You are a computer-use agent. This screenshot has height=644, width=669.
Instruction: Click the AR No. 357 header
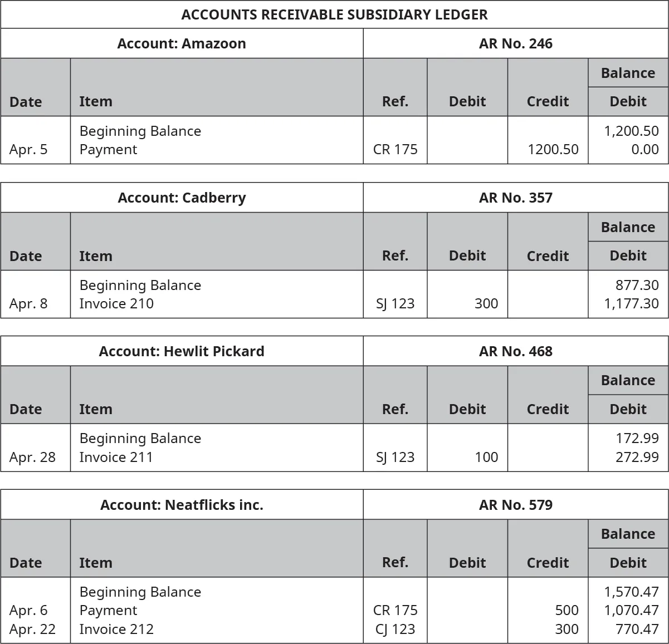point(515,198)
